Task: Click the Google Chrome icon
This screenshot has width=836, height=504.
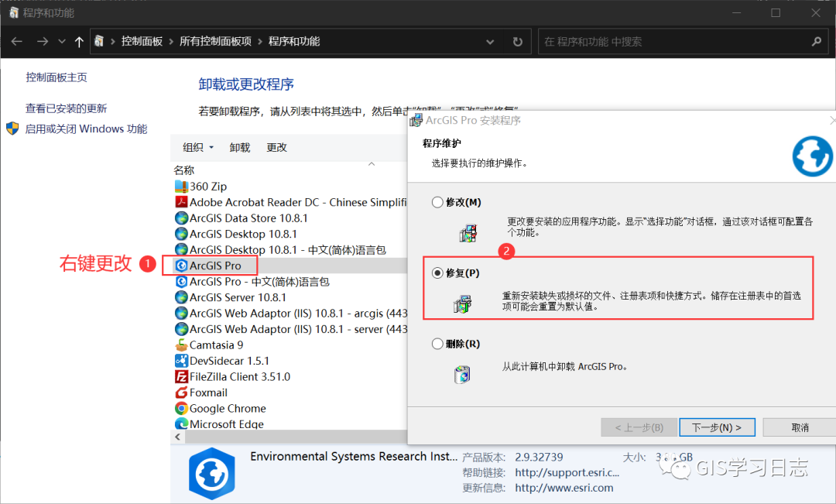Action: tap(181, 409)
